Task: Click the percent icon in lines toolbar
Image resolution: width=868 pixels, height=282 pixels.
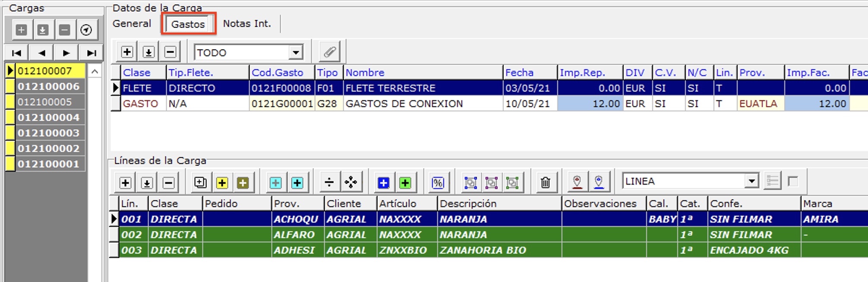Action: click(x=437, y=183)
